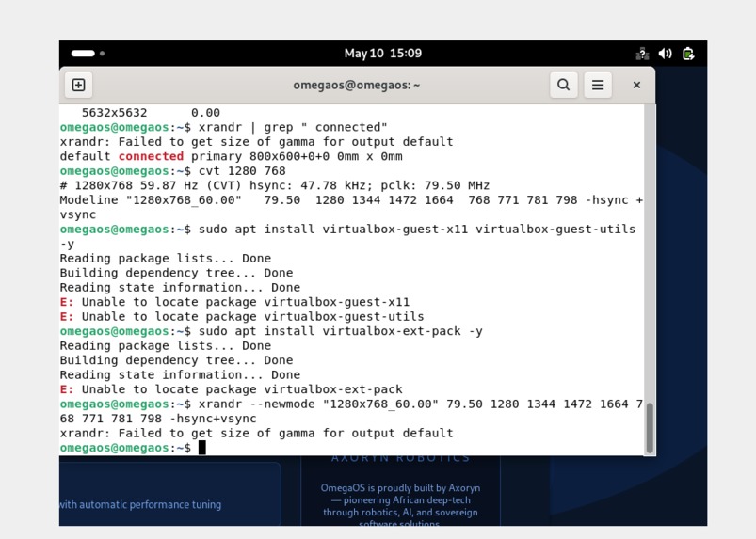
Task: Click the cursor at the empty prompt
Action: point(202,448)
